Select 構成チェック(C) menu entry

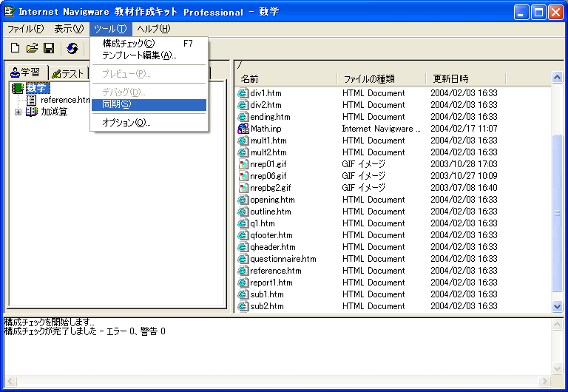point(129,44)
